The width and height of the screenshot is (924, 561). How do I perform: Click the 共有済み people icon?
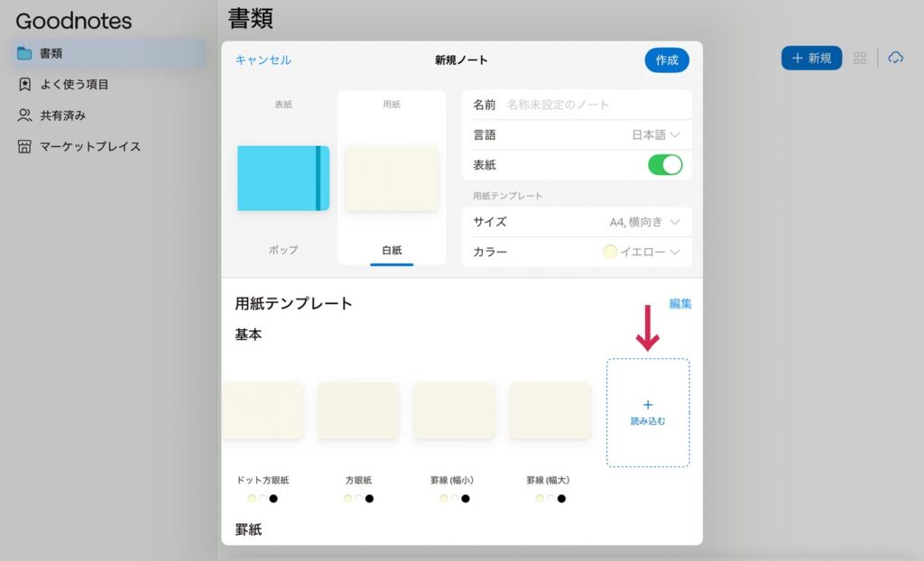(24, 115)
